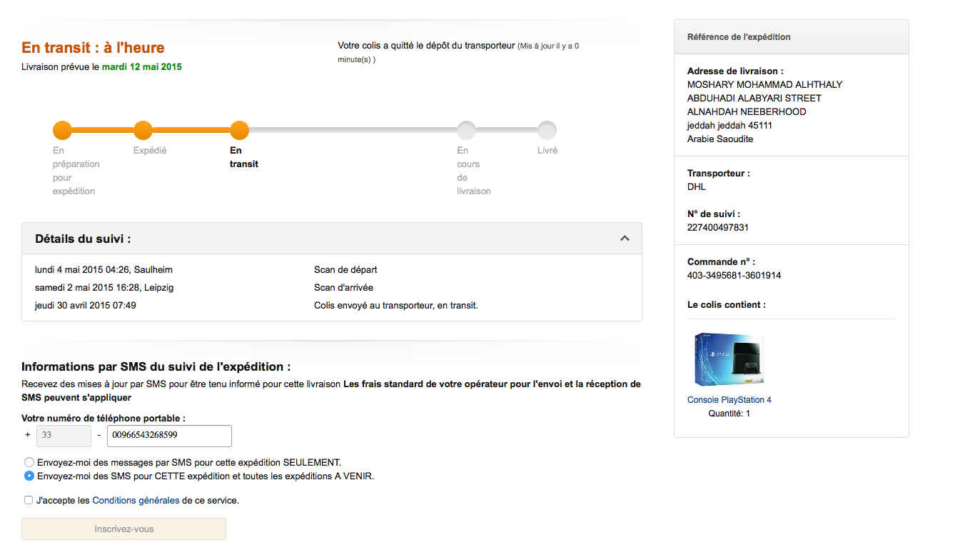Click the DHL tracking number 227400497831
The image size is (980, 555).
point(717,228)
